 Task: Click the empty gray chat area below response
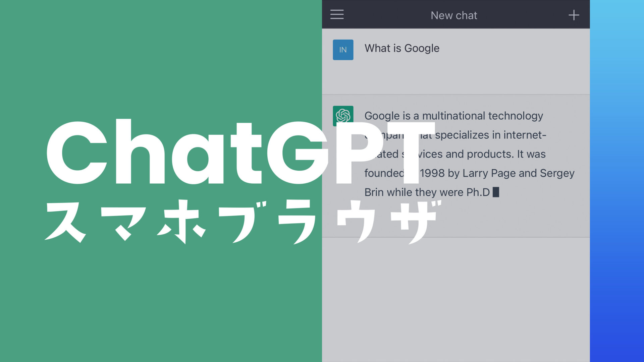(x=455, y=298)
